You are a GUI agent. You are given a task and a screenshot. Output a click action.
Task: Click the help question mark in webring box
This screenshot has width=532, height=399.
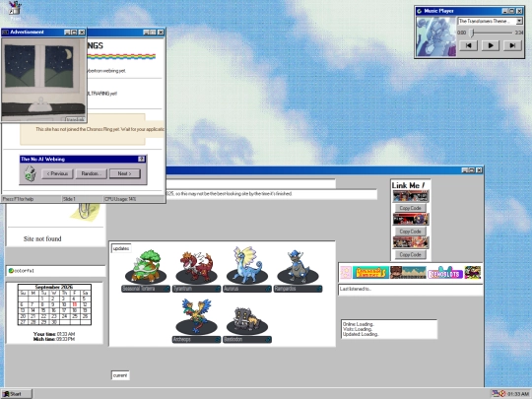(142, 160)
